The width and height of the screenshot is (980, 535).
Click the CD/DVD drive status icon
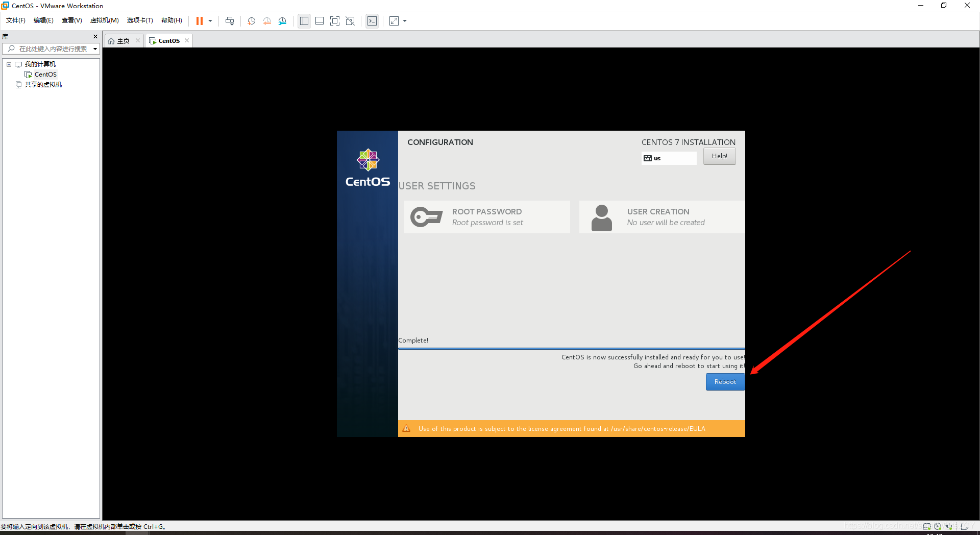[x=938, y=526]
